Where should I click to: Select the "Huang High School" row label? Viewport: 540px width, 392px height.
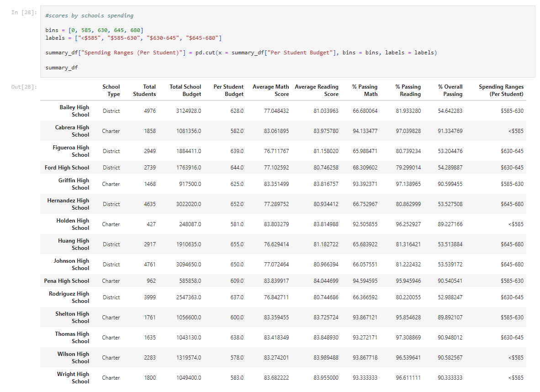point(74,244)
